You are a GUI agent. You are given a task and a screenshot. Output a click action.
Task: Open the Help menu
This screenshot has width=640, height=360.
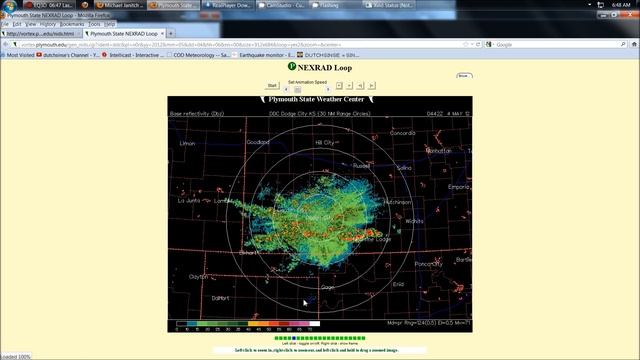point(109,24)
